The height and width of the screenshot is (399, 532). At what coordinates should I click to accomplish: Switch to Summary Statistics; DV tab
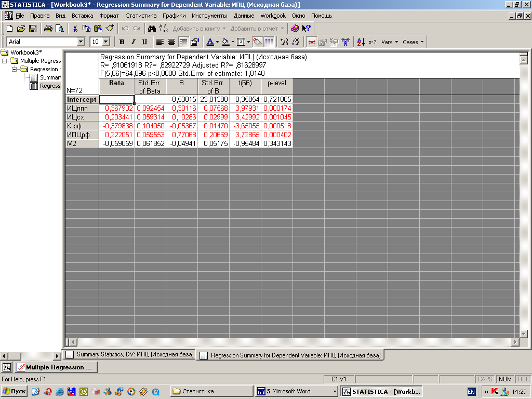click(x=130, y=354)
